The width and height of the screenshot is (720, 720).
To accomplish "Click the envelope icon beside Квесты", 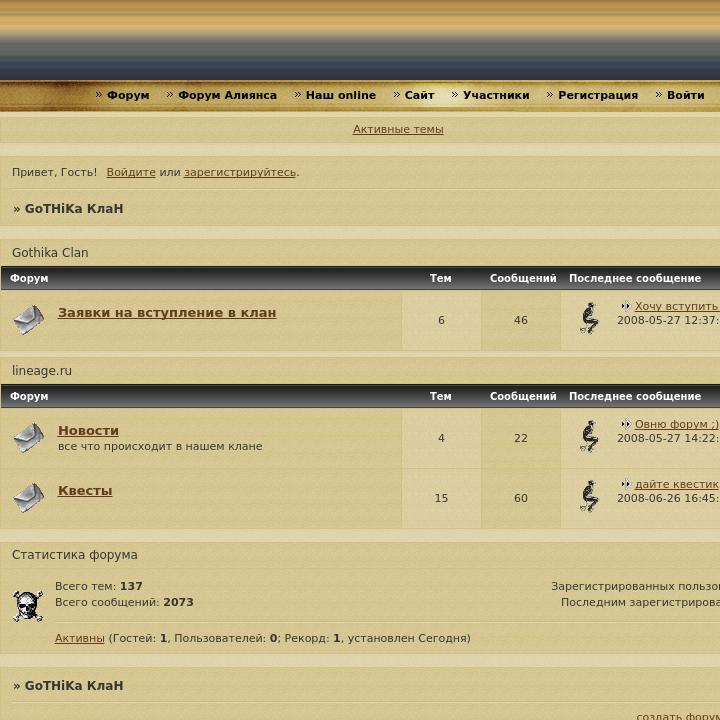I will tap(28, 498).
